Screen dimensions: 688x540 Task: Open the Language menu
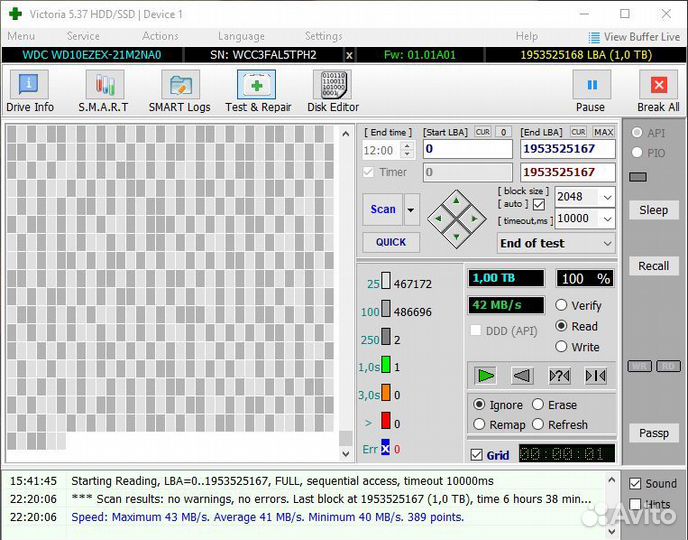click(x=241, y=36)
